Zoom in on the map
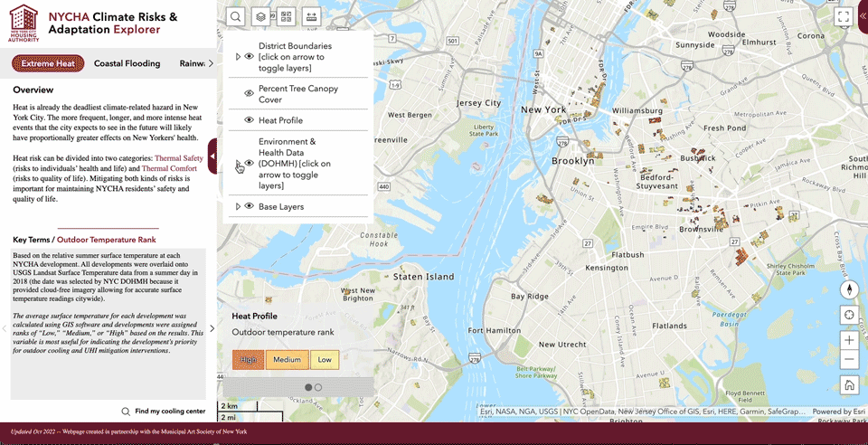Screen dimensions: 868x445 (x=849, y=340)
